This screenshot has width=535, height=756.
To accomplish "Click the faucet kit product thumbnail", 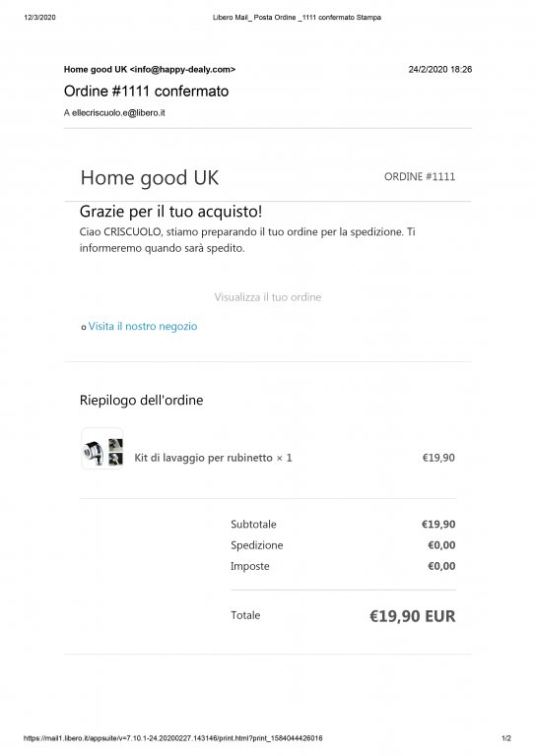I will 102,449.
